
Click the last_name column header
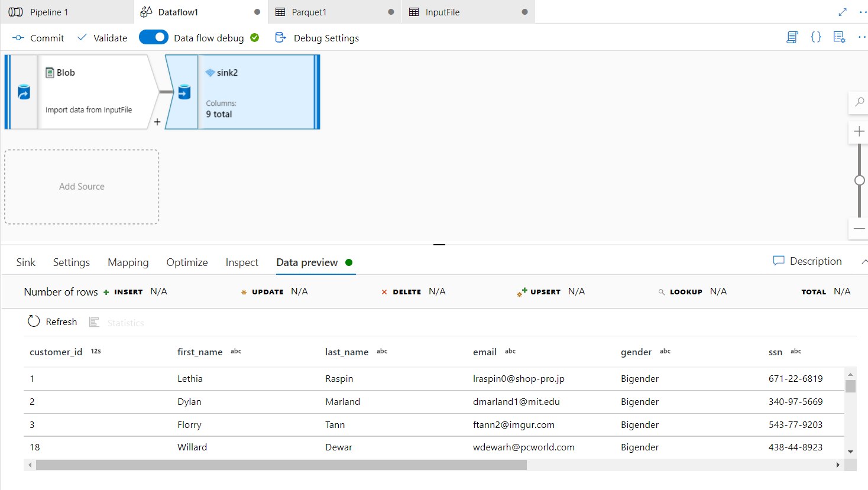tap(346, 352)
